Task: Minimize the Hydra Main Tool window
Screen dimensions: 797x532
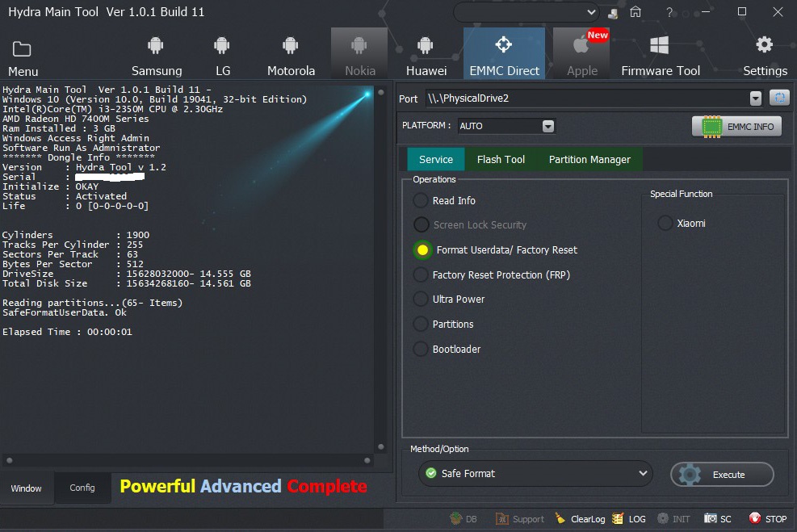Action: click(706, 11)
